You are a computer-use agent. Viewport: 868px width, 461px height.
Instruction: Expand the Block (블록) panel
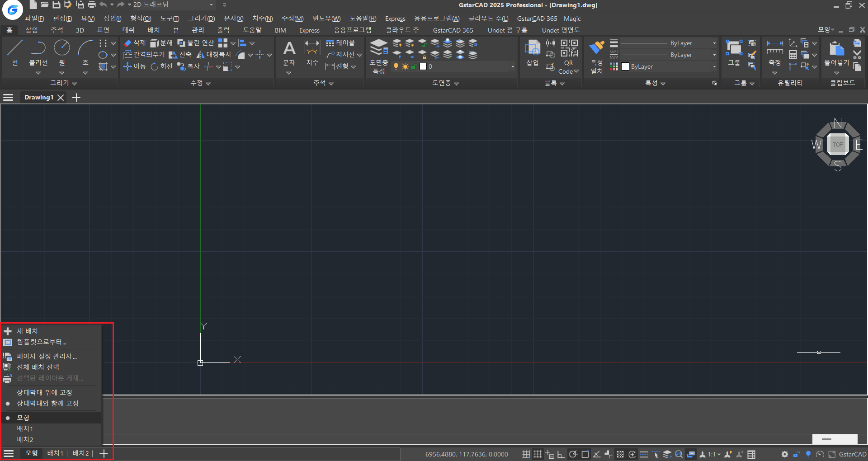point(554,83)
